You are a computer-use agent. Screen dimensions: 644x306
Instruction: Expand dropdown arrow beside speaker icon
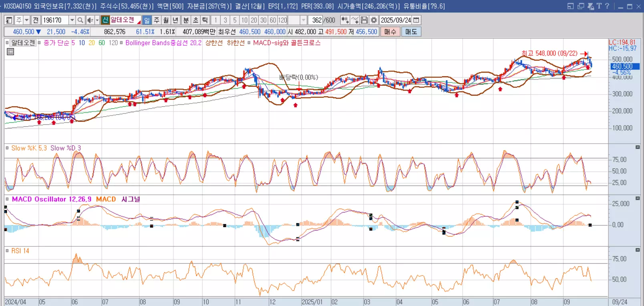[97, 20]
